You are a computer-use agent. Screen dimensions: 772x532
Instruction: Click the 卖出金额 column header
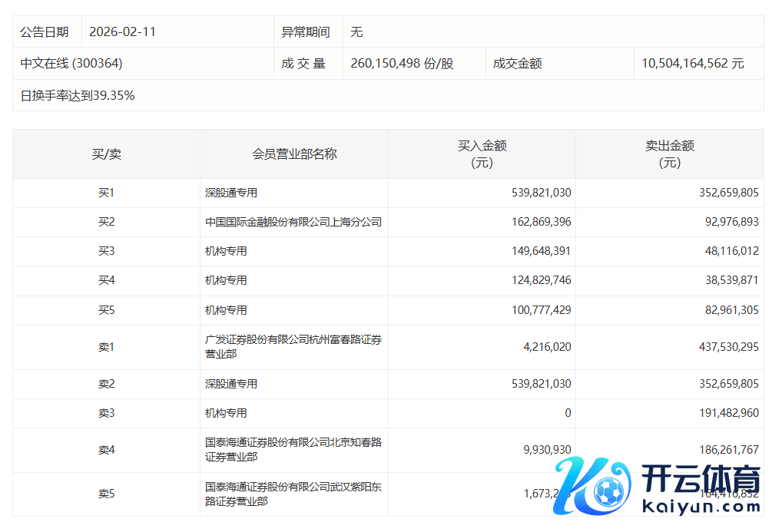pyautogui.click(x=669, y=154)
